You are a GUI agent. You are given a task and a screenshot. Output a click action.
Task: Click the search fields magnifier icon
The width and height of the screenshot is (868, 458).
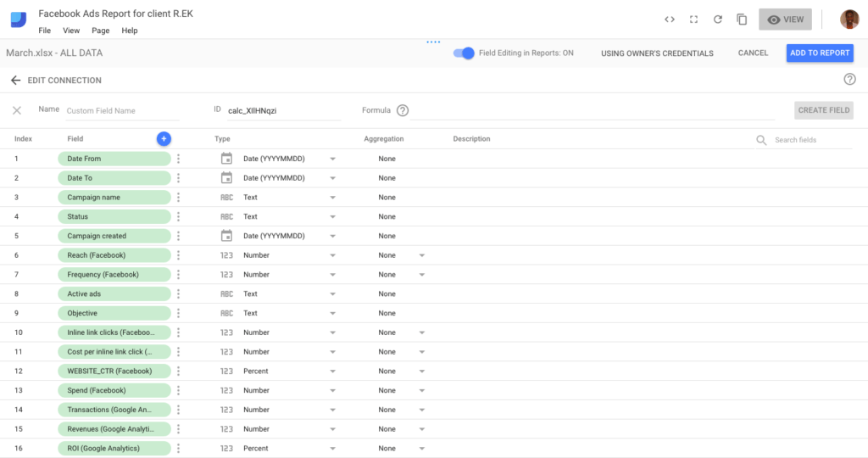pyautogui.click(x=762, y=140)
